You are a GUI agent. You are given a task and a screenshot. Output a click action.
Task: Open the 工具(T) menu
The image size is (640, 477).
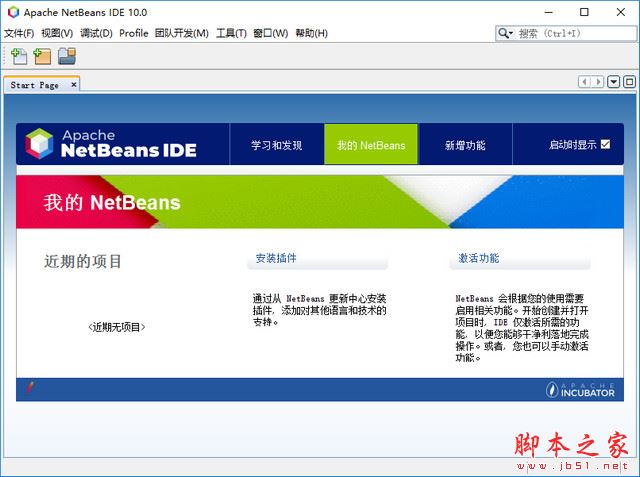[231, 33]
